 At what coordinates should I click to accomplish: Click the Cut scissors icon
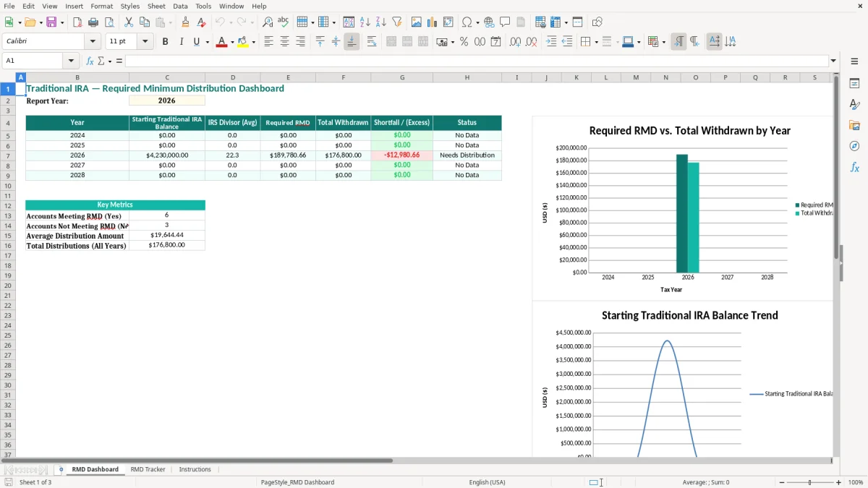[129, 22]
